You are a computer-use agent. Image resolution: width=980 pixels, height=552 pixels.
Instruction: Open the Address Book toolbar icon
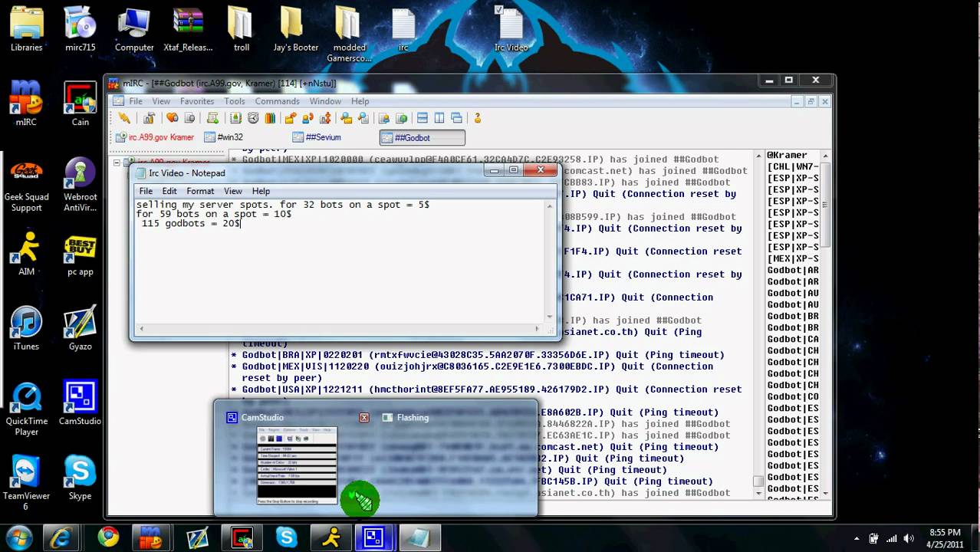(236, 118)
